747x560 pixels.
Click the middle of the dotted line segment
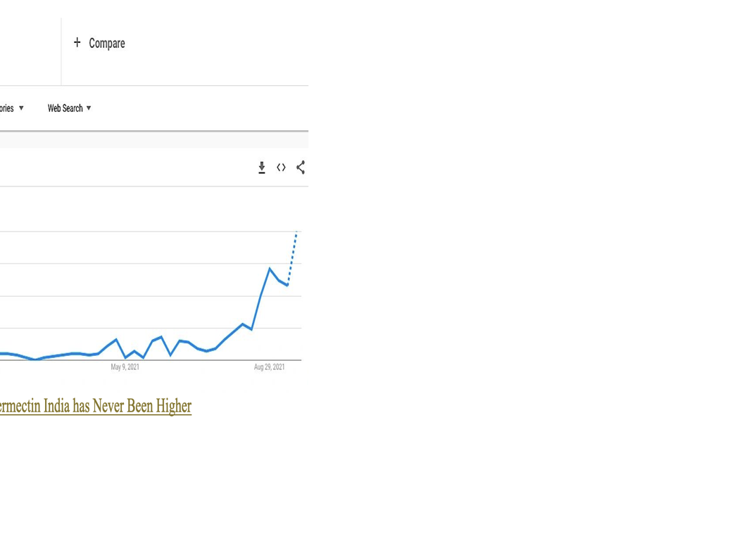[x=291, y=259]
